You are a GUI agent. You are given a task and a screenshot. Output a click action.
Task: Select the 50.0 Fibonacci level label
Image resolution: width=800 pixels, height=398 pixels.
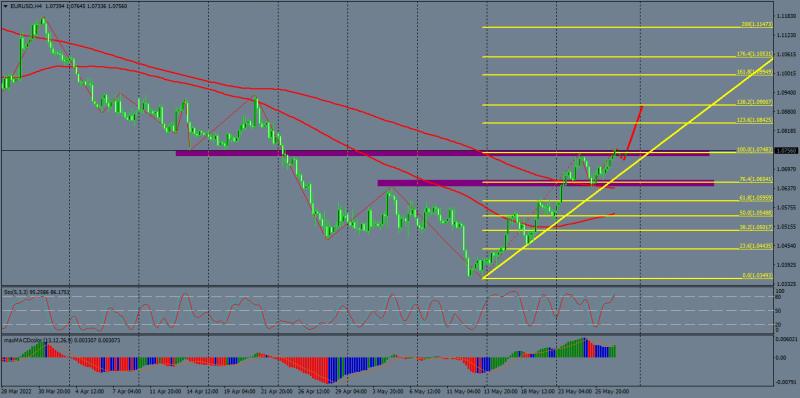(756, 212)
